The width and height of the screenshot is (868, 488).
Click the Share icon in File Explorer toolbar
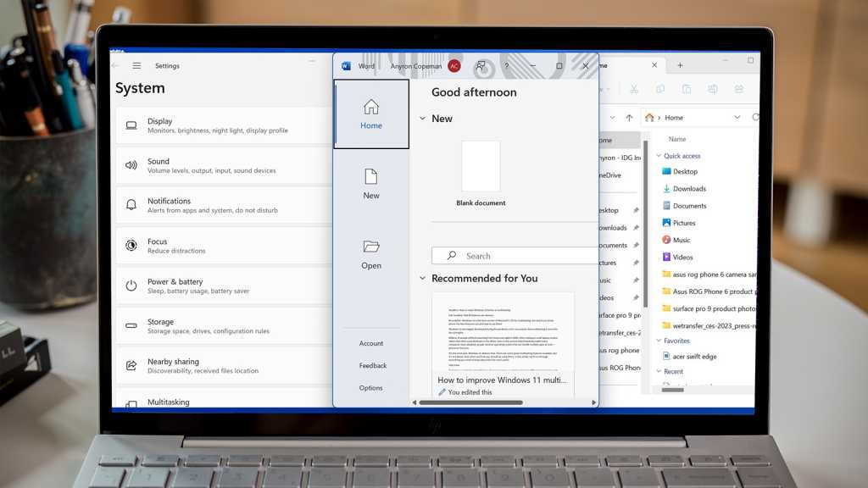[x=738, y=89]
